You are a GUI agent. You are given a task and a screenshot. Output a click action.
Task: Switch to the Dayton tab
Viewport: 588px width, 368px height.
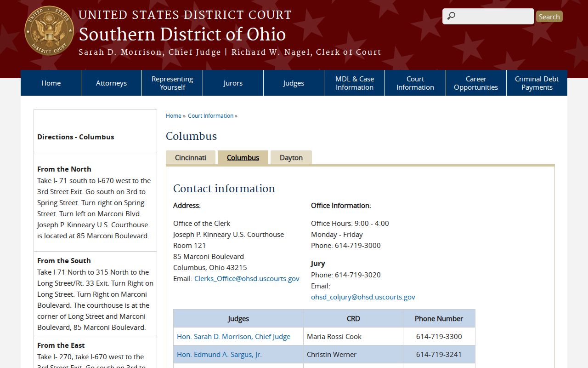(x=291, y=157)
